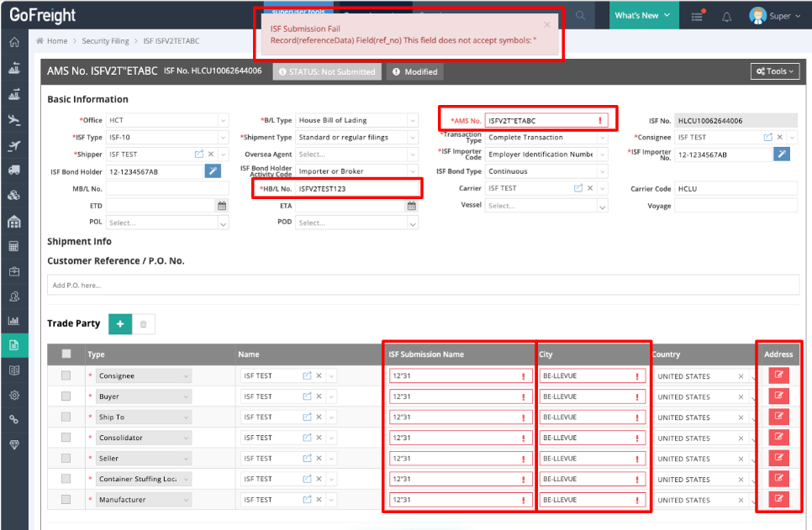Check the Manufacturer row checkbox

point(66,500)
